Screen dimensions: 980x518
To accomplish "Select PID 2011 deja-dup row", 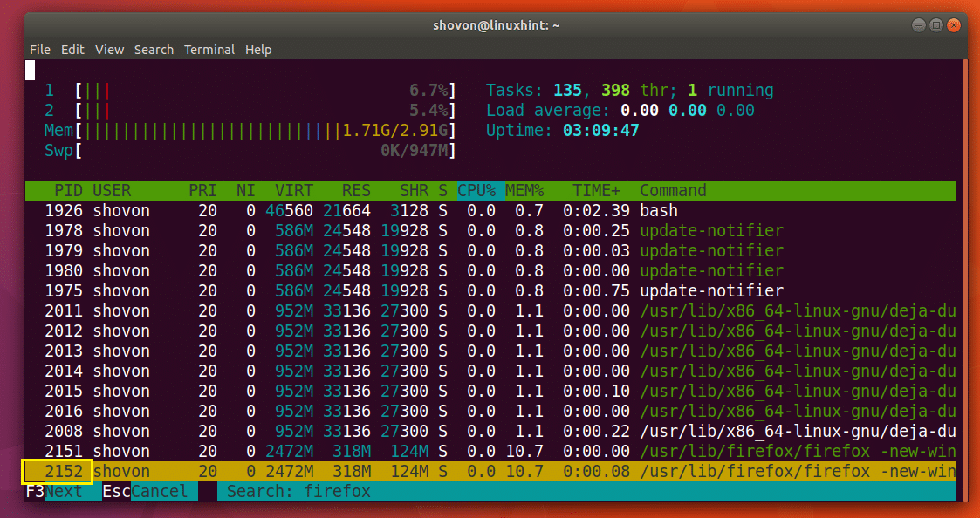I will pyautogui.click(x=490, y=310).
